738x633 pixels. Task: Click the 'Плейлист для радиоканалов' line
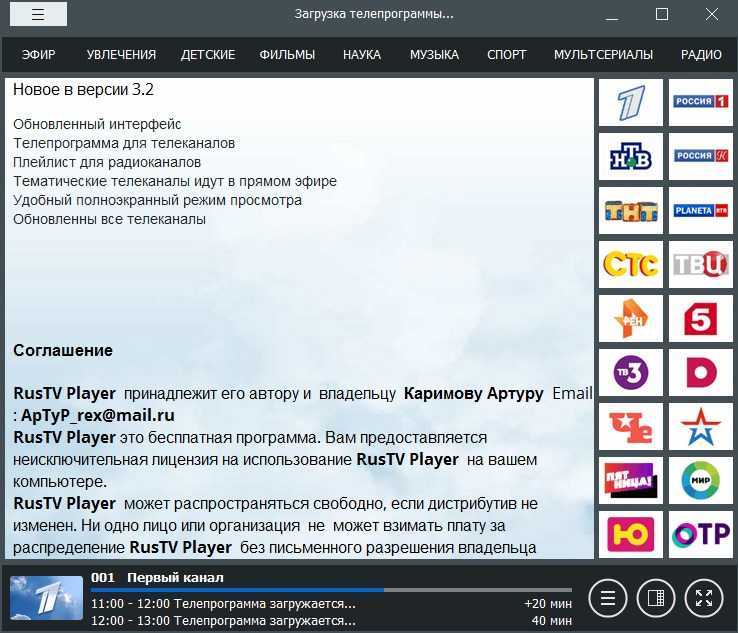pos(107,162)
